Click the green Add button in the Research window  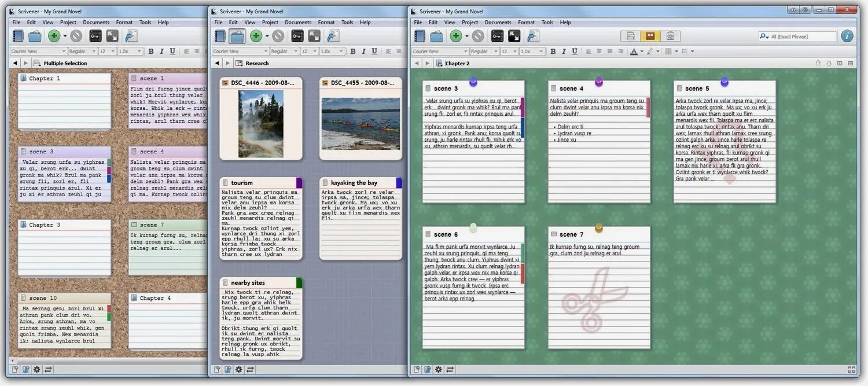click(256, 36)
